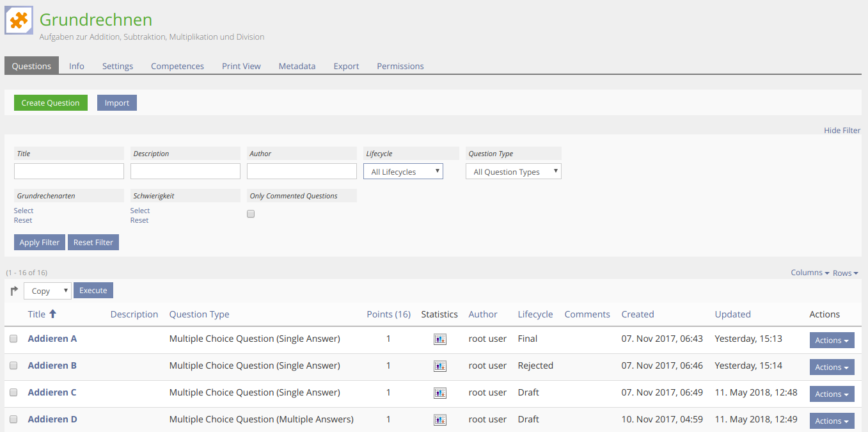Click the Author filter text field

301,172
